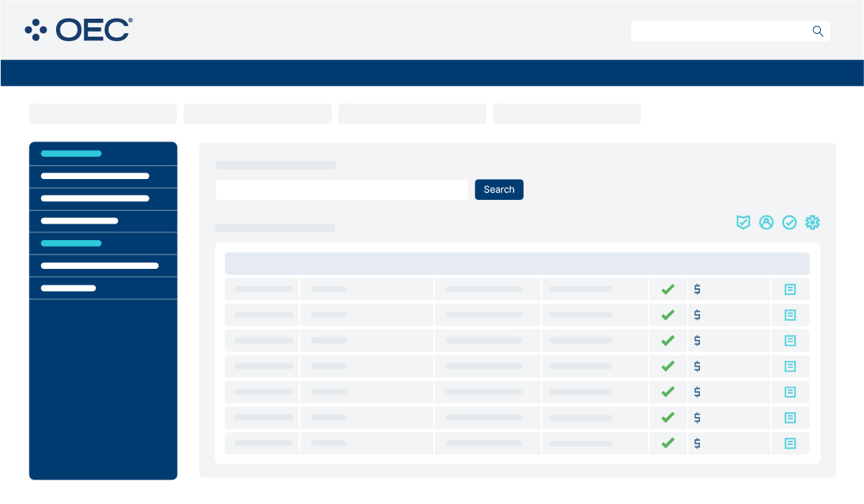Focus the header search field

pos(730,31)
